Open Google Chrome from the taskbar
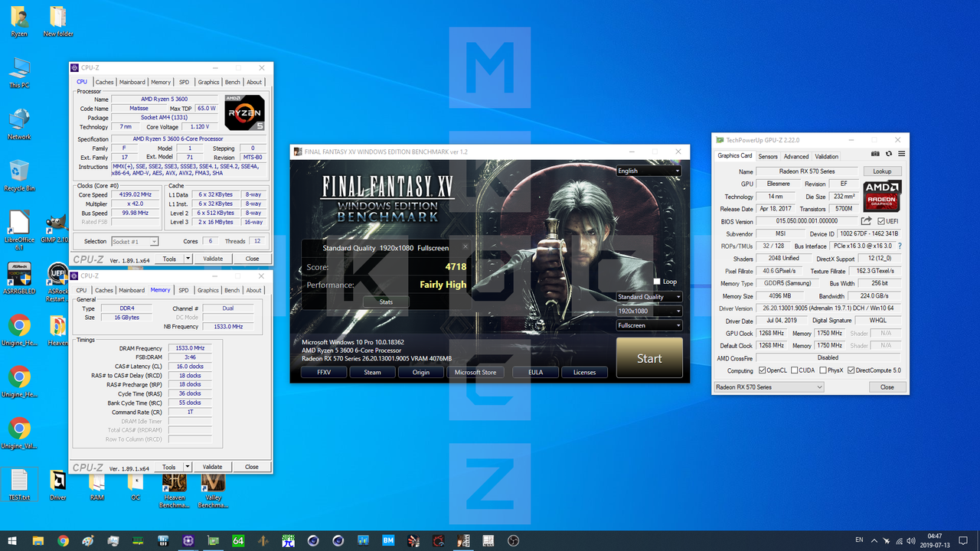 coord(64,541)
